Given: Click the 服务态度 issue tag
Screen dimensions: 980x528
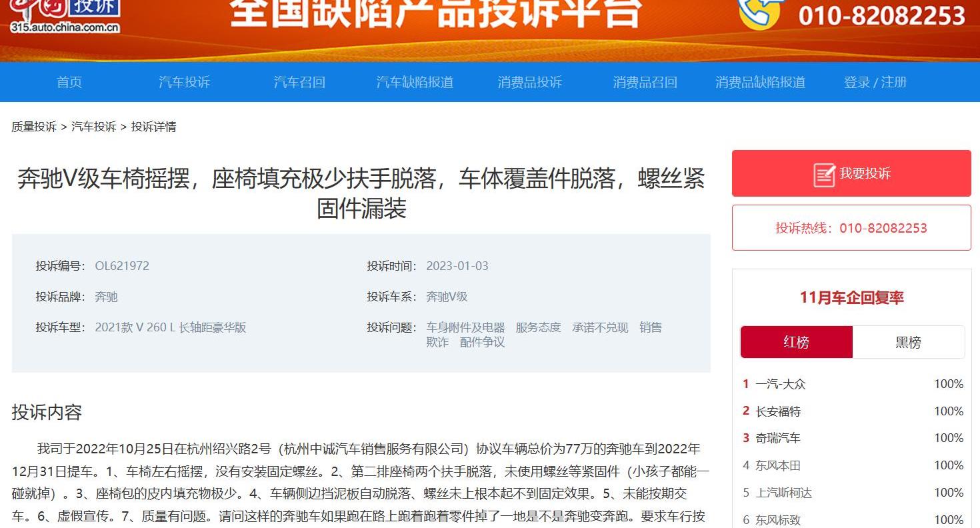Looking at the screenshot, I should tap(538, 327).
